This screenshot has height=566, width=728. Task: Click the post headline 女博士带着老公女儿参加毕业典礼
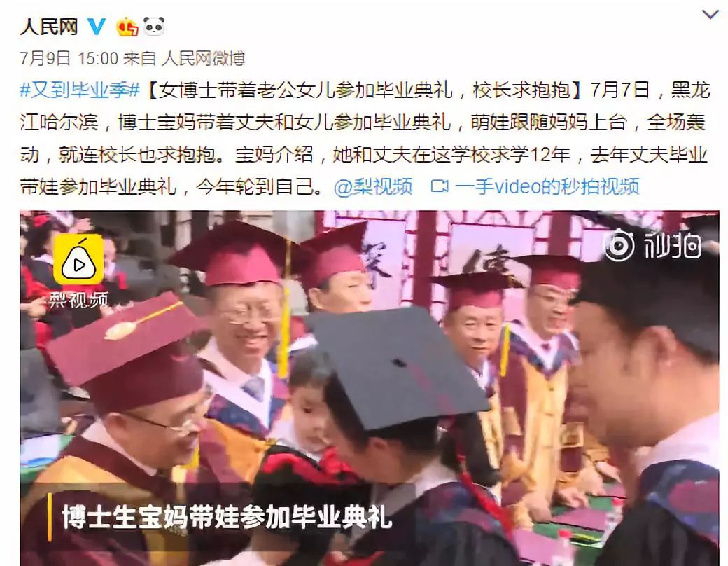click(x=305, y=90)
